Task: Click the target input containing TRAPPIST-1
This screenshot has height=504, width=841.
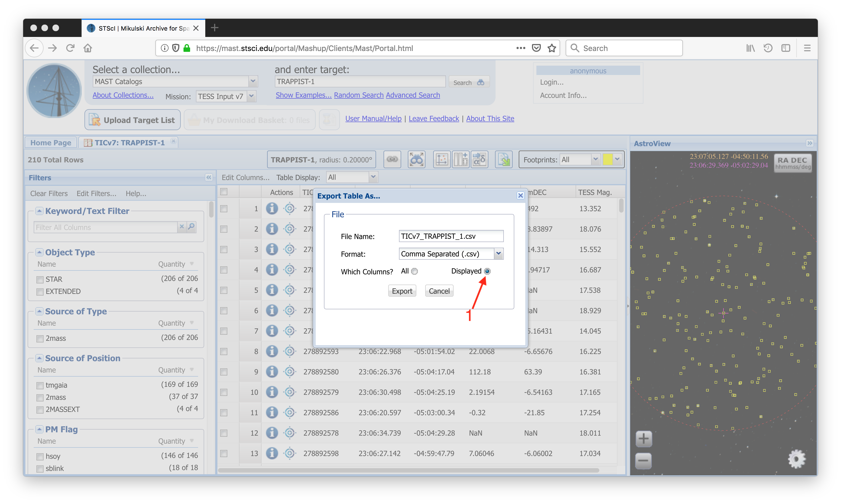Action: 360,82
